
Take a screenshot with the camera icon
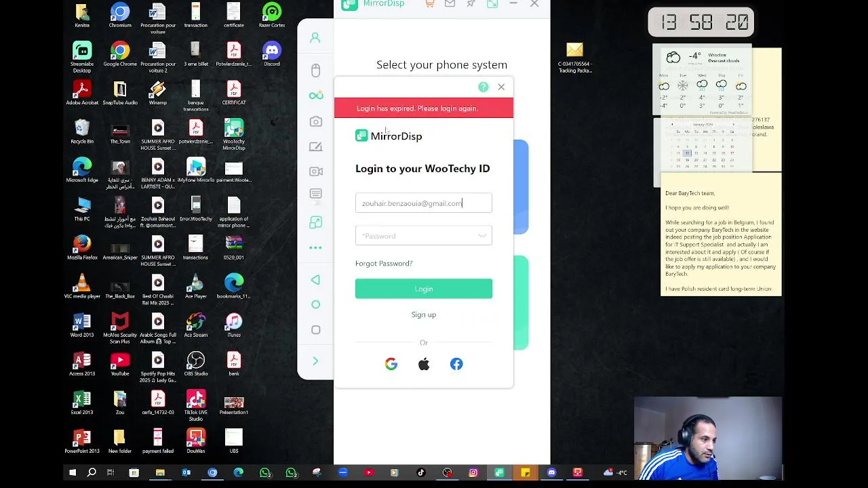click(315, 121)
